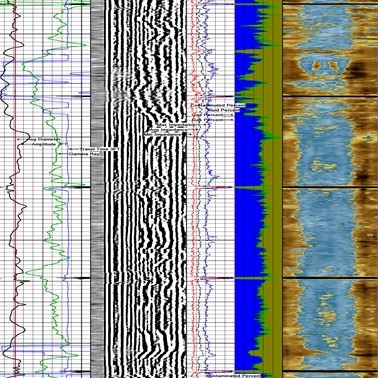Select the dark brown spot in image track
The height and width of the screenshot is (378, 378).
point(354,69)
